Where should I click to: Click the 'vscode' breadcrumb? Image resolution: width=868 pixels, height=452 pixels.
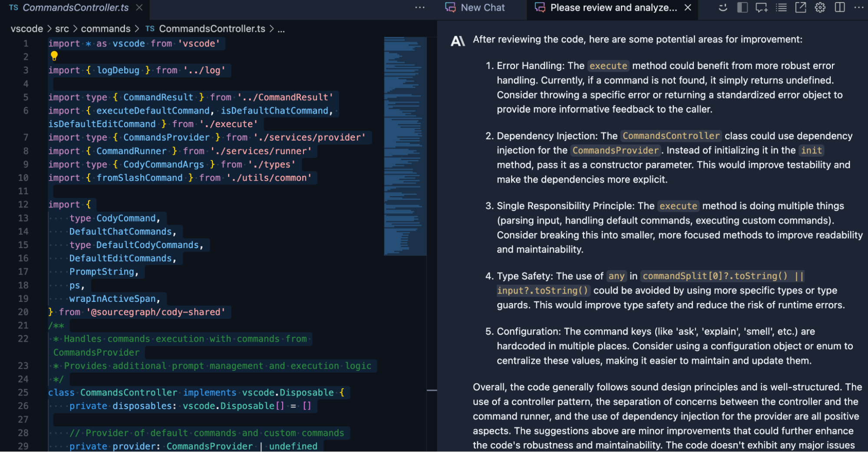point(27,29)
